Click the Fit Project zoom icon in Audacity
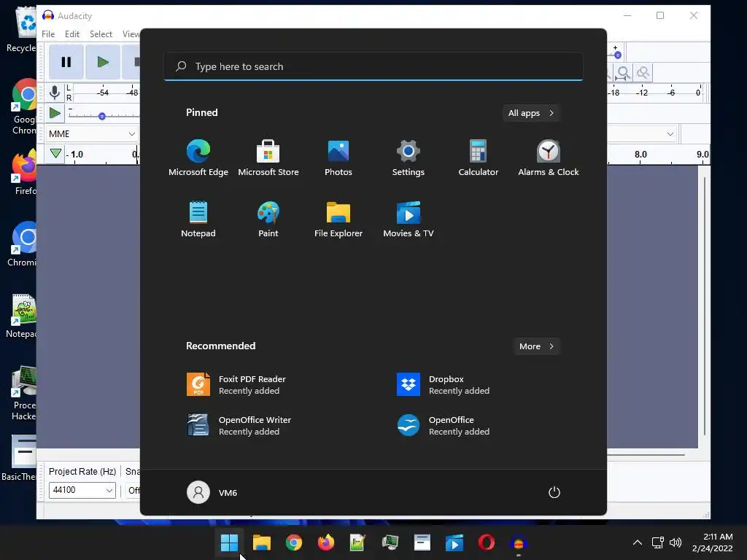 623,74
